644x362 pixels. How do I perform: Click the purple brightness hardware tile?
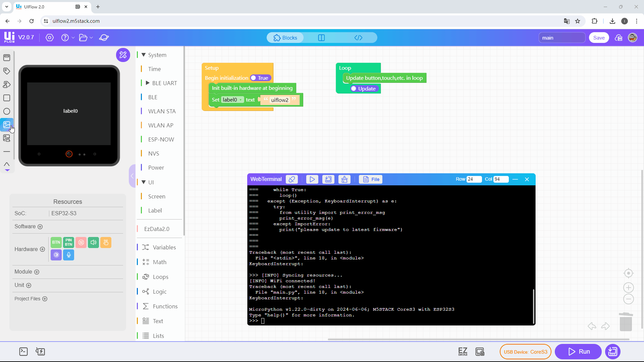pyautogui.click(x=56, y=255)
